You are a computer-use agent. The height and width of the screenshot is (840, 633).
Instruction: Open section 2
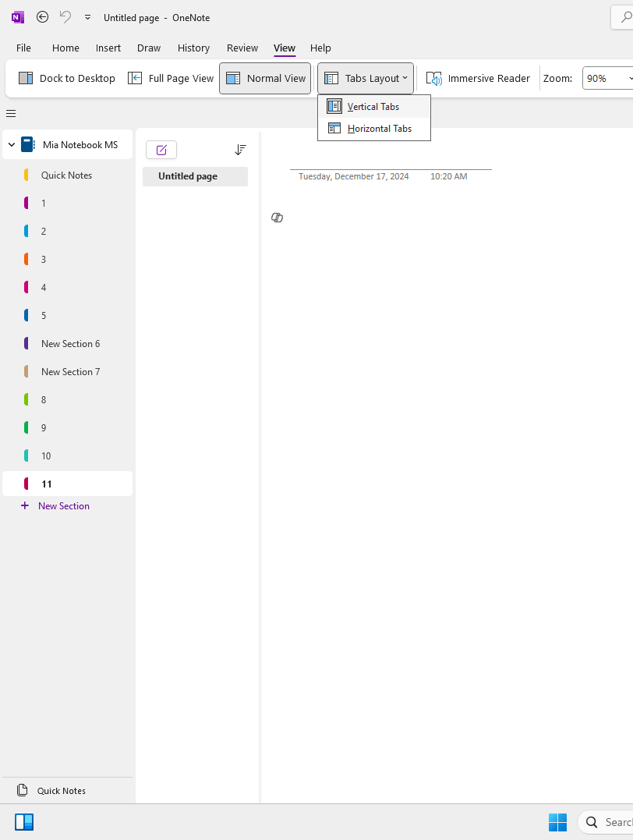pyautogui.click(x=68, y=232)
